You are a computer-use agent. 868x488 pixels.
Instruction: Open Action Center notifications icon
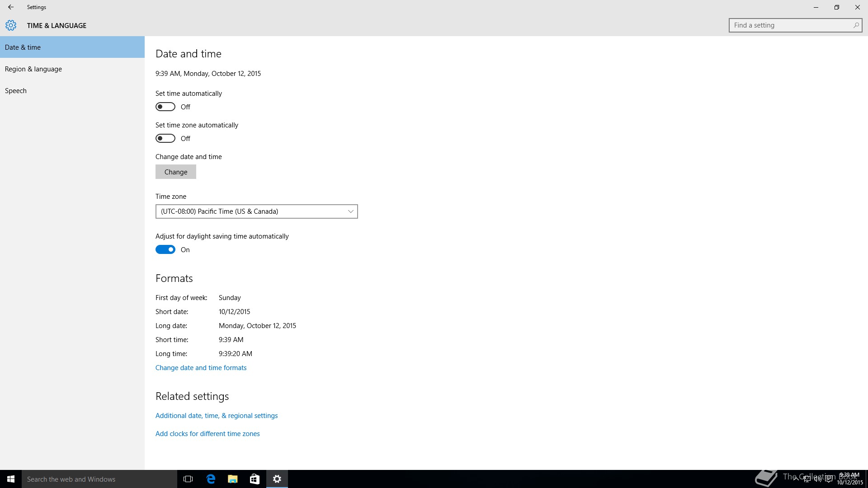[x=829, y=479]
